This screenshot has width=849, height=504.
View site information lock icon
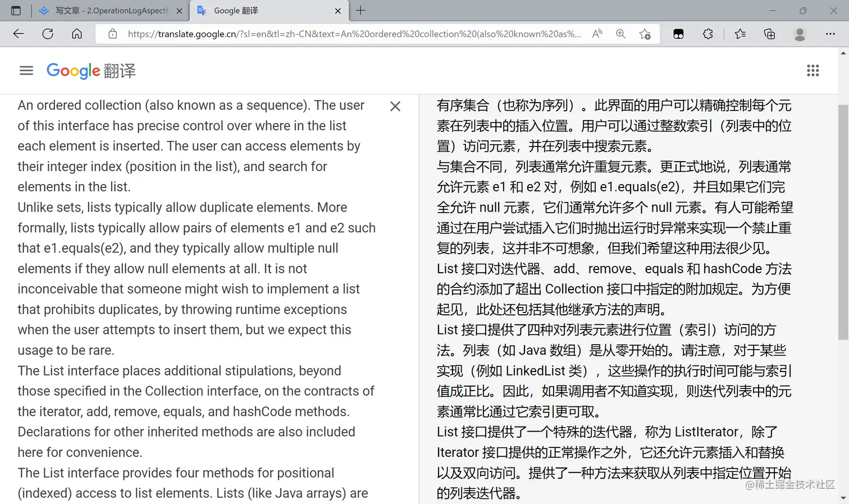(x=113, y=34)
